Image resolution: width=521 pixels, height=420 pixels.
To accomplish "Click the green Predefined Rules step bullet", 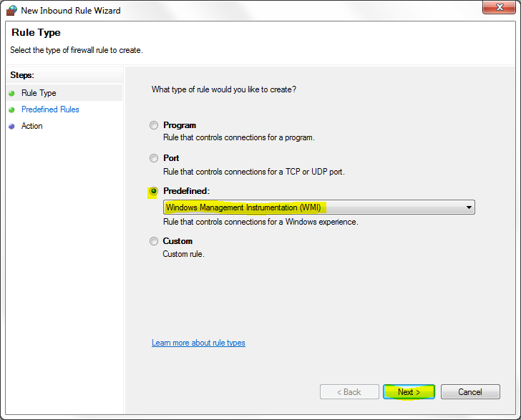I will tap(11, 109).
